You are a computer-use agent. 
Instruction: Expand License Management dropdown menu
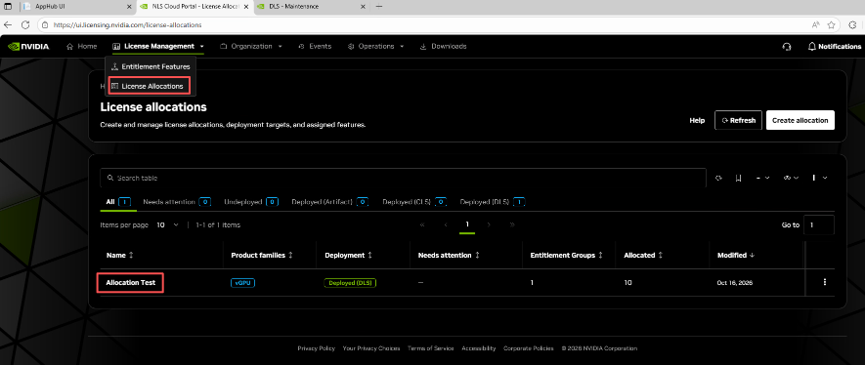tap(158, 46)
